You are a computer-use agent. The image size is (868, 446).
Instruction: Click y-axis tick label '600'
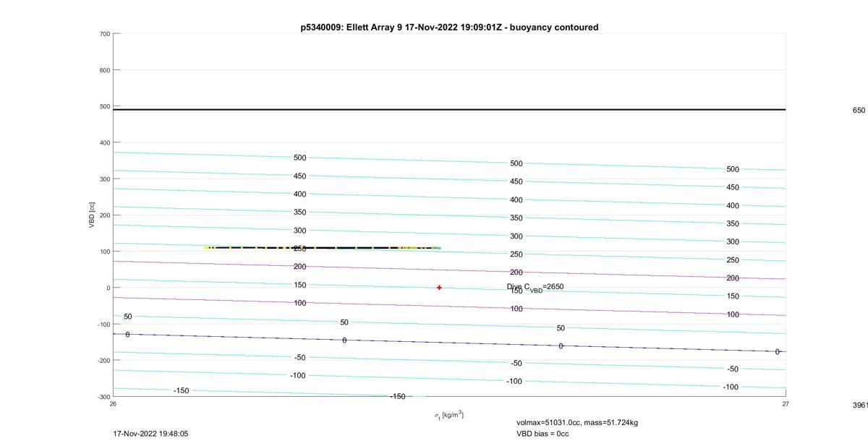105,70
